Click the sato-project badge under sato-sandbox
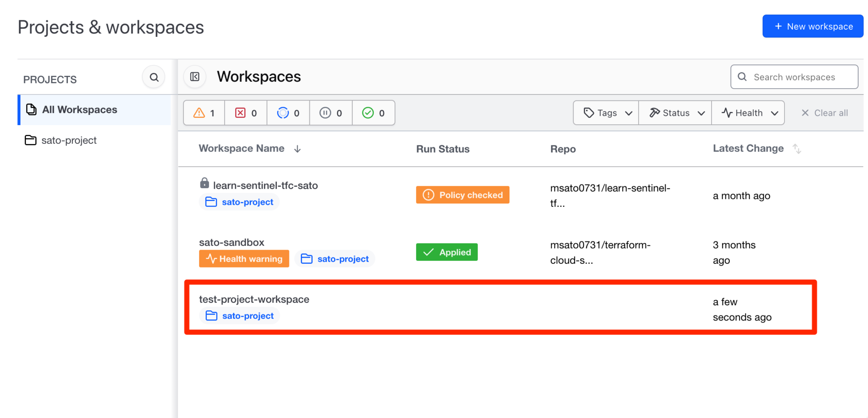 (334, 259)
